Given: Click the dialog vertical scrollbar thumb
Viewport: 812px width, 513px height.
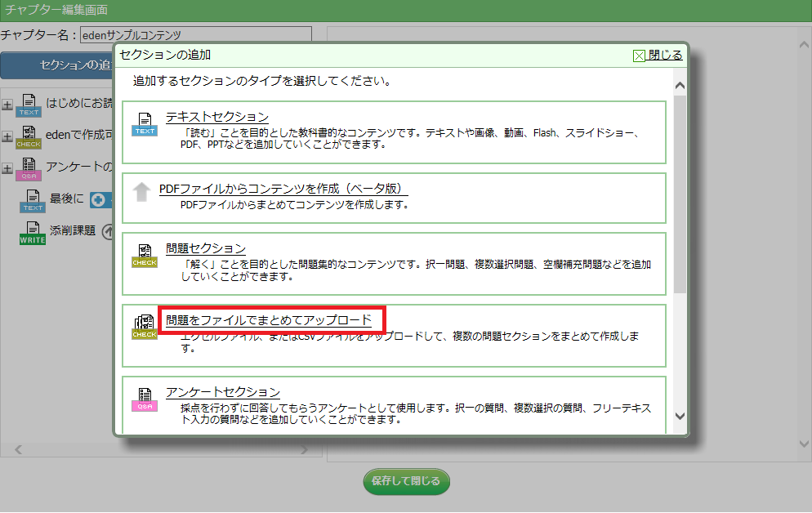Looking at the screenshot, I should coord(680,194).
